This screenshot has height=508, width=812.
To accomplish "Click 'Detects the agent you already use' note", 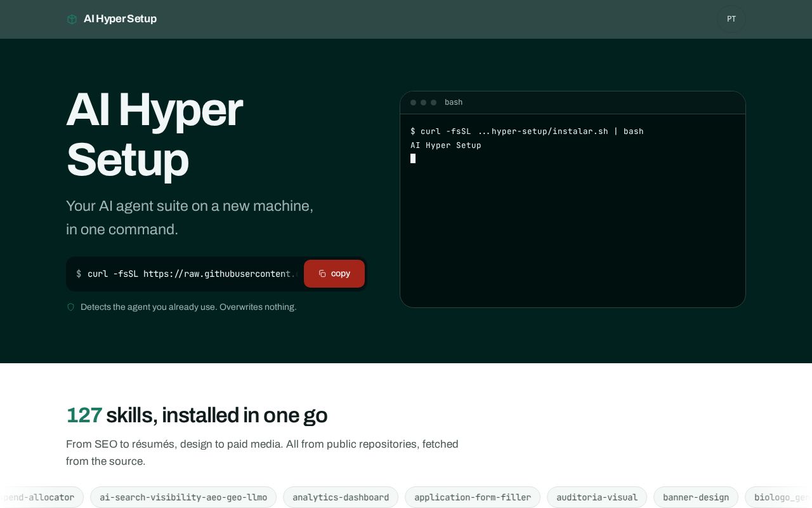I will tap(188, 307).
